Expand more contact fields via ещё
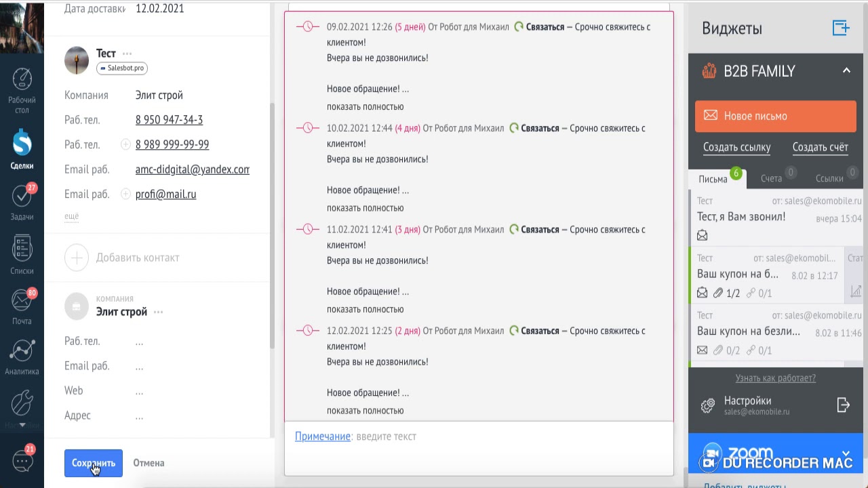 [x=71, y=216]
